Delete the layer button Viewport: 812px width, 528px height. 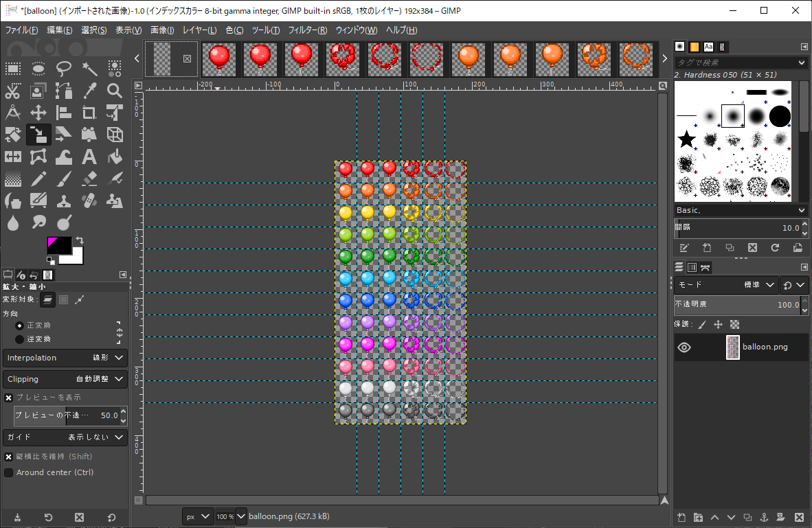(799, 517)
